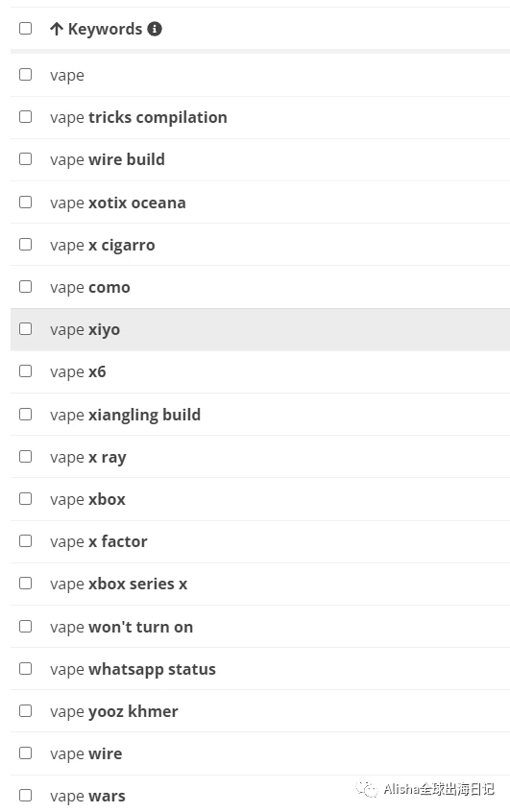This screenshot has width=510, height=812.
Task: Click the Keywords column header
Action: [106, 29]
